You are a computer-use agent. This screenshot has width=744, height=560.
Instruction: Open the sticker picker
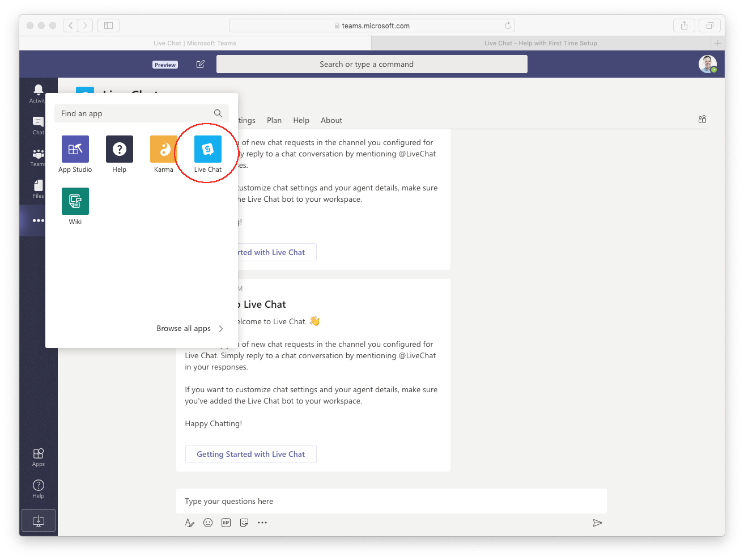tap(244, 523)
